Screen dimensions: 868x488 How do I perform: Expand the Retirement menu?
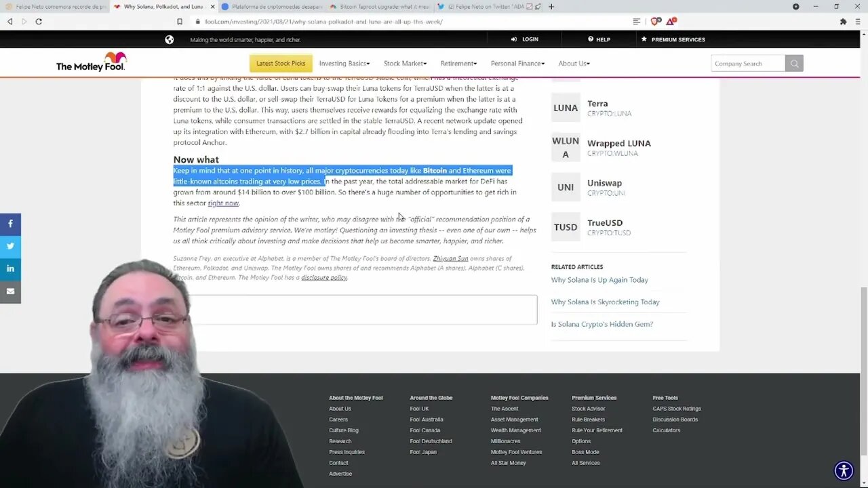tap(458, 64)
